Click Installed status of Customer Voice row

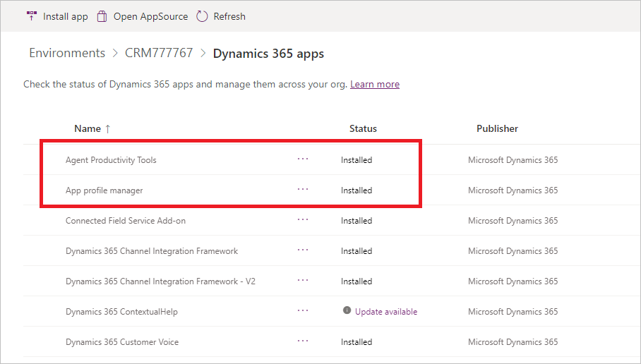click(x=357, y=342)
